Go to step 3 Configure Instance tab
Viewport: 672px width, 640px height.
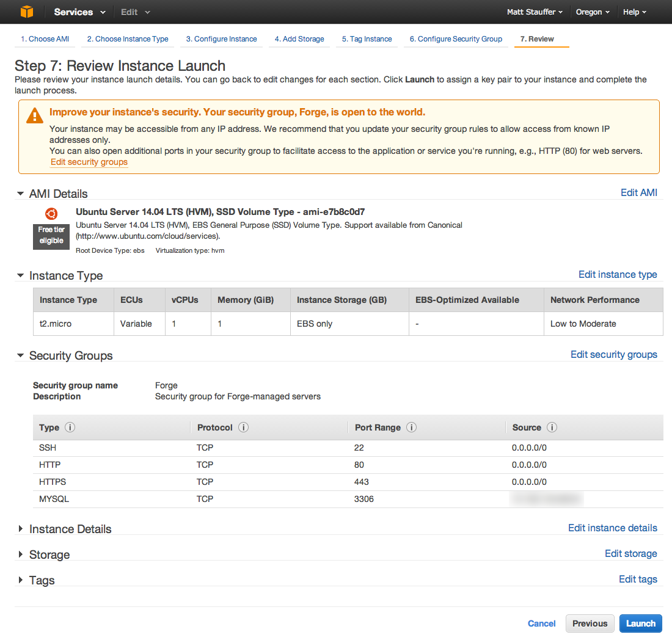222,39
